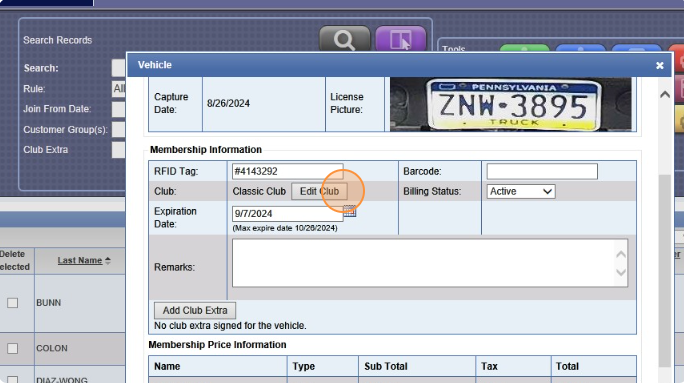Open the Billing Status dropdown
Screen dimensions: 684x386
[521, 191]
